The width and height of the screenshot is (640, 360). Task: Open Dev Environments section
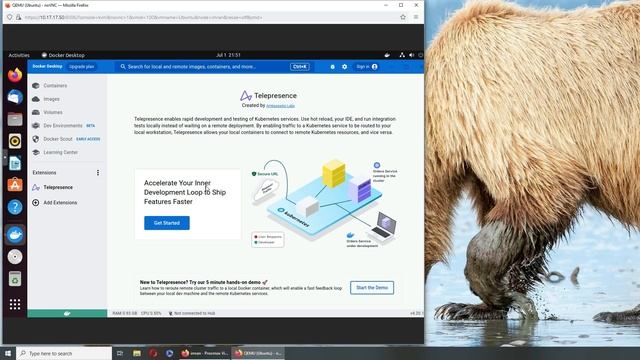63,126
